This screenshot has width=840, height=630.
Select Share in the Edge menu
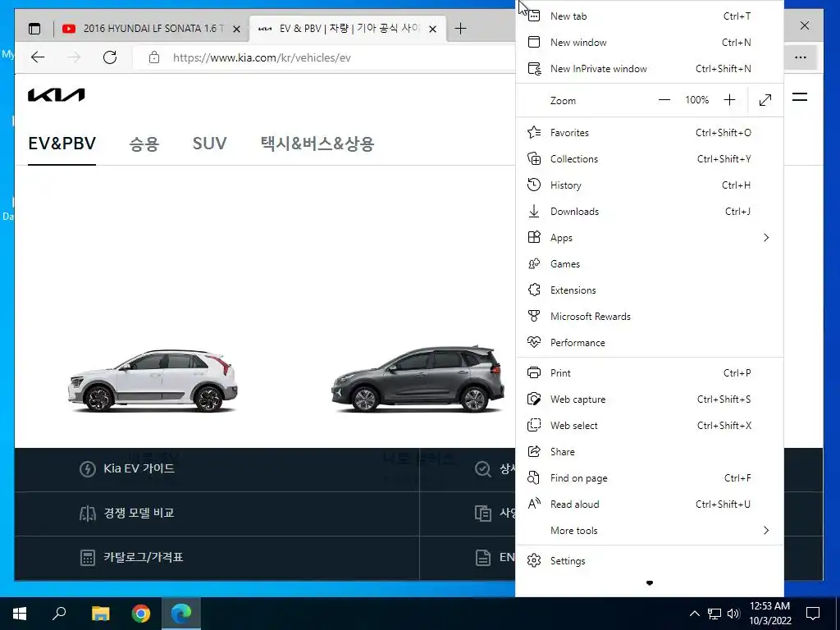pos(650,452)
